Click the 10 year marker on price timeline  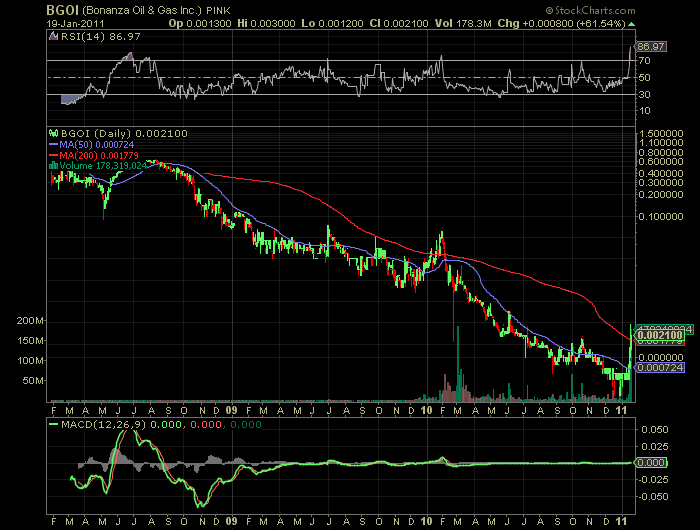pos(427,410)
